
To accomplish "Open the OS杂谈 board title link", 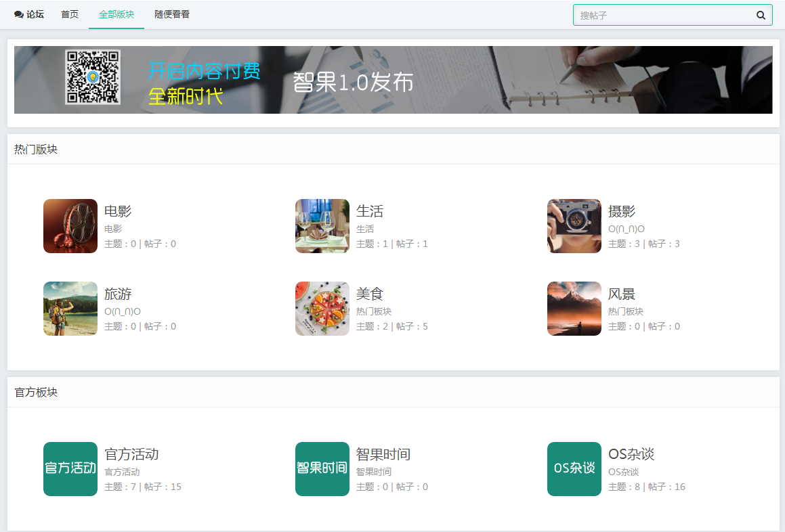I will pyautogui.click(x=631, y=454).
